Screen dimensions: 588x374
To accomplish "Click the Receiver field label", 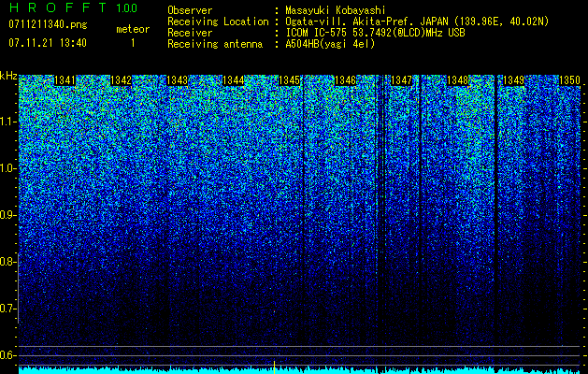I will [190, 33].
